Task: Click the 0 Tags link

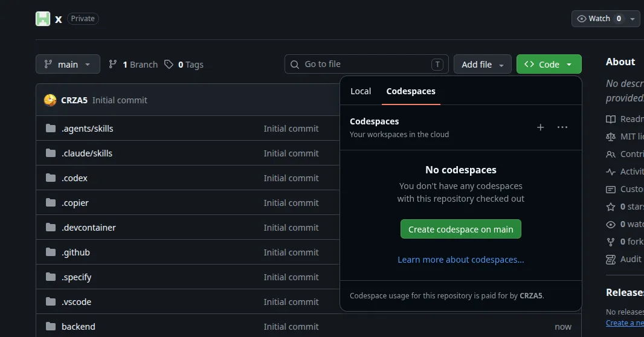Action: click(184, 65)
